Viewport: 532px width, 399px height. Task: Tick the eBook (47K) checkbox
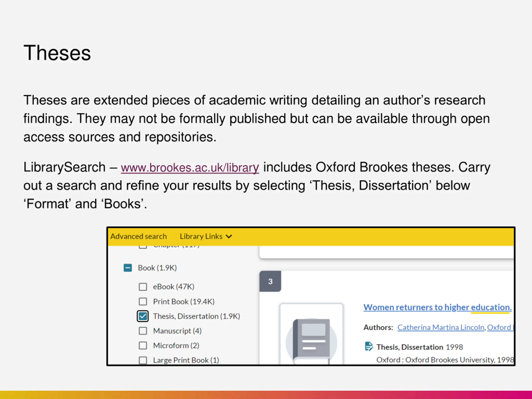(x=143, y=287)
